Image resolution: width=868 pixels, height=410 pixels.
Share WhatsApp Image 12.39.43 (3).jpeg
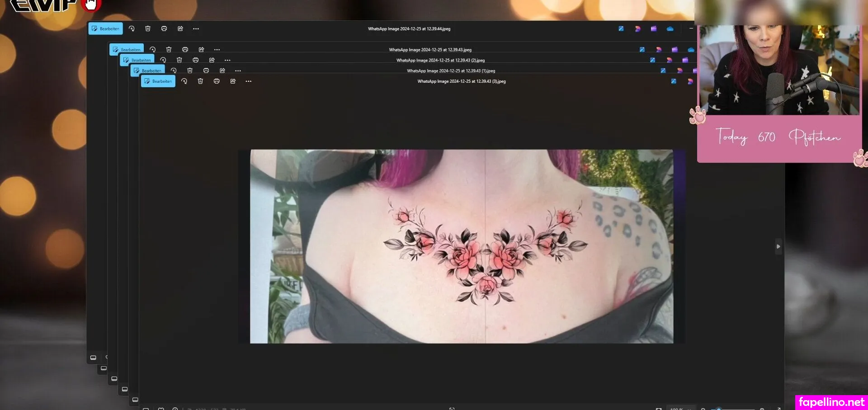(x=233, y=81)
